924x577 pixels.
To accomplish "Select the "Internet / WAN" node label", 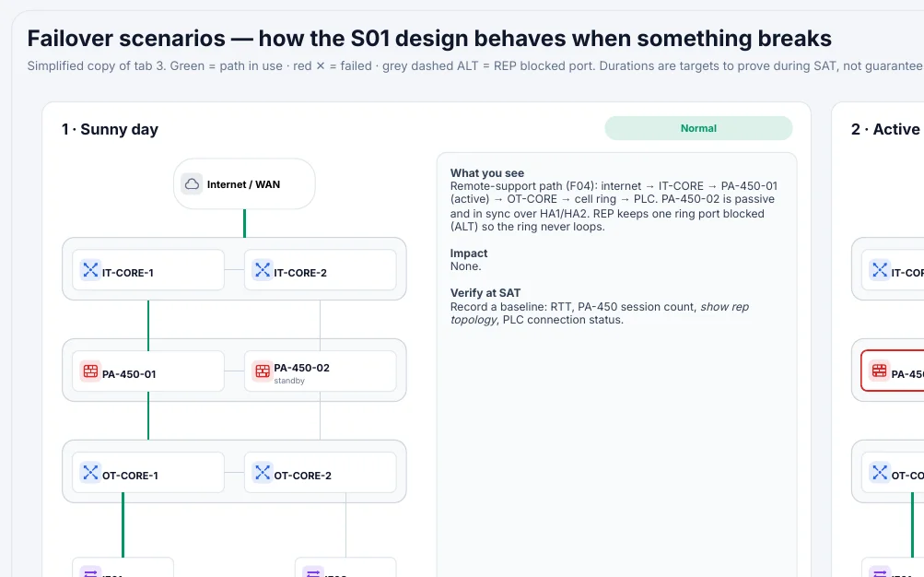I will pyautogui.click(x=243, y=184).
